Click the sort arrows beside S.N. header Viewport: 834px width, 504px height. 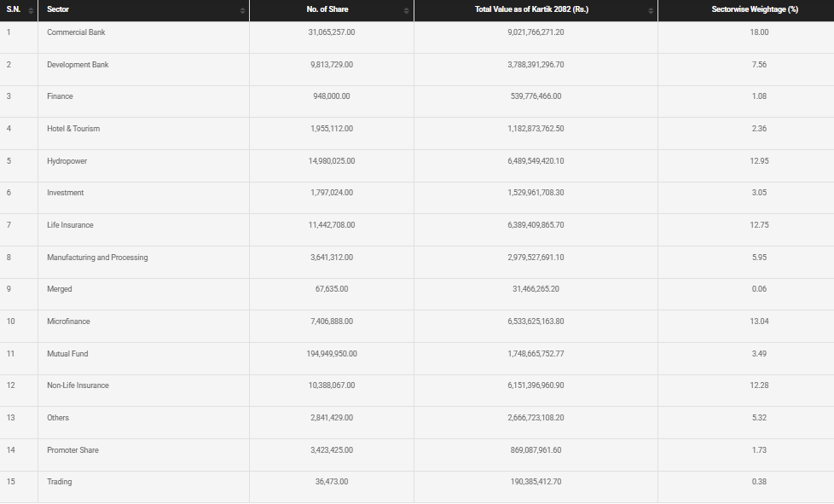[x=31, y=10]
